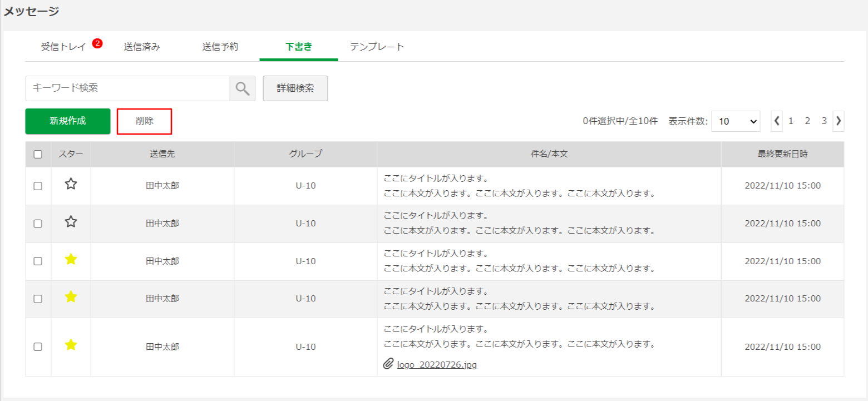Tick the checkbox of the first draft row
The image size is (868, 401).
click(38, 186)
